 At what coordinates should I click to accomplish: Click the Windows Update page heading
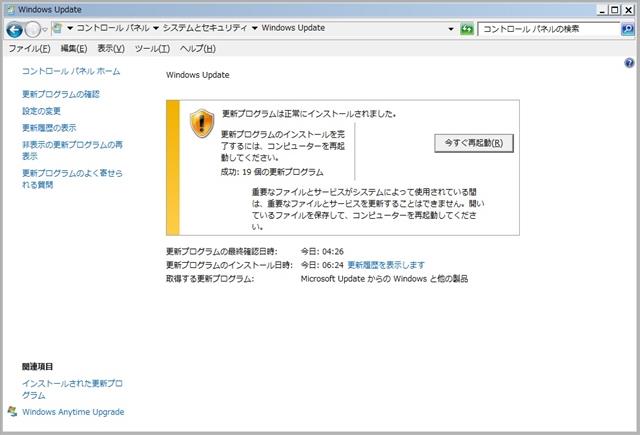click(198, 75)
